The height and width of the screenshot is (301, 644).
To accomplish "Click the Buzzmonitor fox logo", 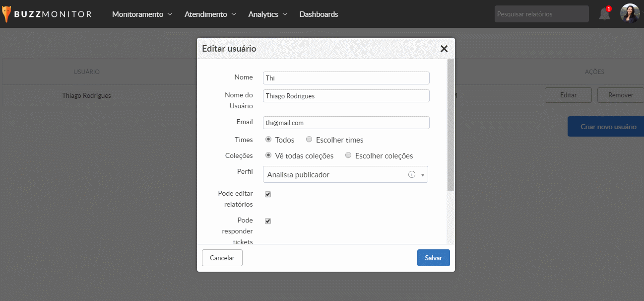I will click(x=6, y=14).
